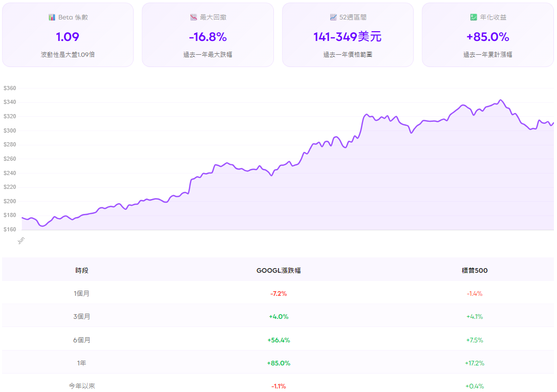Select the Beta 係數 stat card
The image size is (557, 392).
68,35
